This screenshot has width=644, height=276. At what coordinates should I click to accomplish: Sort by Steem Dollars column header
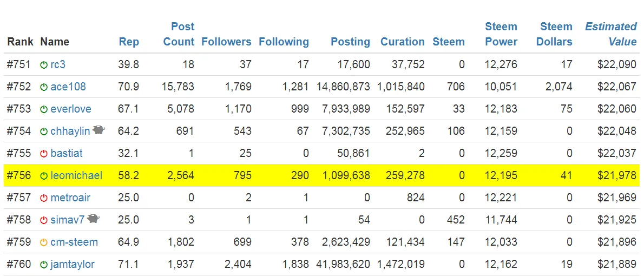pos(555,34)
